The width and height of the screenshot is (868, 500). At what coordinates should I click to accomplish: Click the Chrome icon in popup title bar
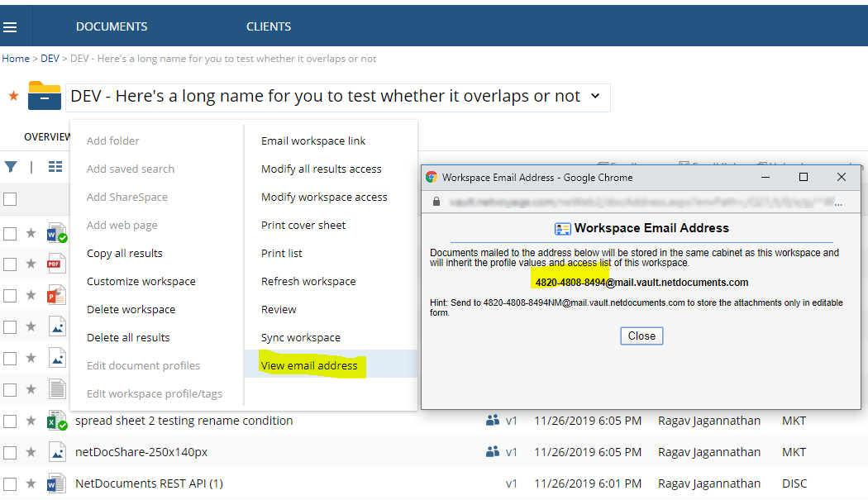coord(432,177)
